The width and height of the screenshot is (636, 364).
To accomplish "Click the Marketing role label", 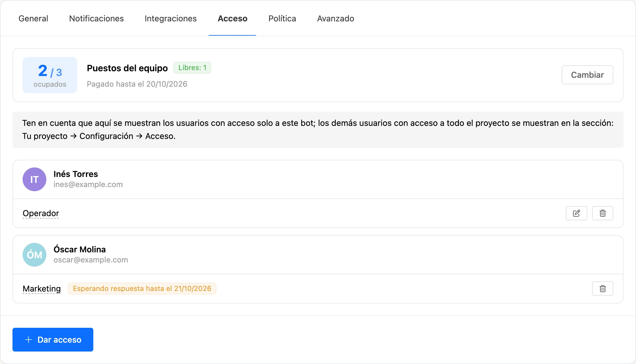I will click(42, 289).
